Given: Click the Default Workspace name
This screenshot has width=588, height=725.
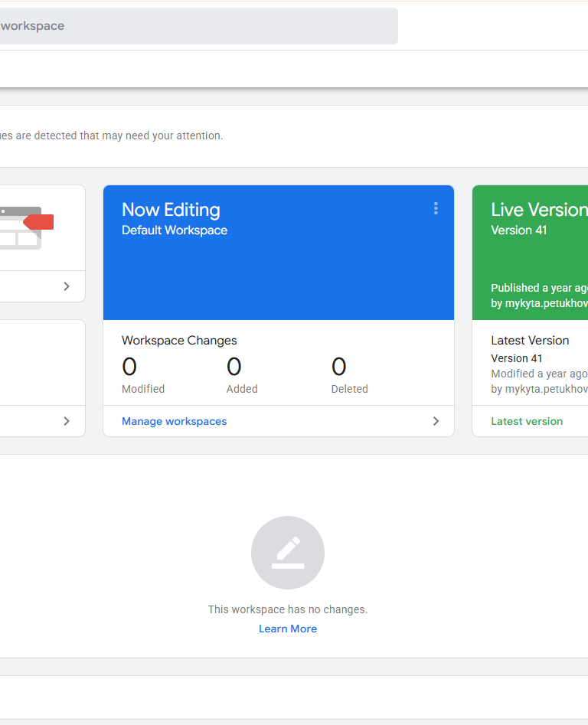Looking at the screenshot, I should 175,230.
